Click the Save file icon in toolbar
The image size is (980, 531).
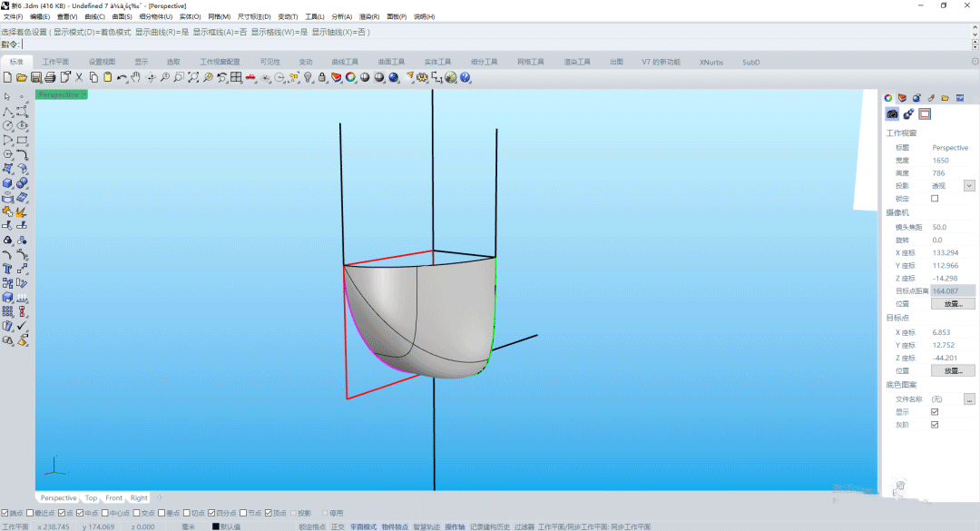[x=36, y=78]
